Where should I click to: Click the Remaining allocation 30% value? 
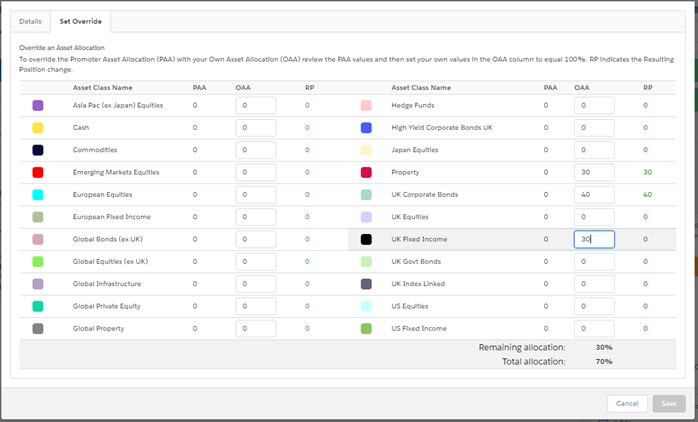pyautogui.click(x=604, y=347)
